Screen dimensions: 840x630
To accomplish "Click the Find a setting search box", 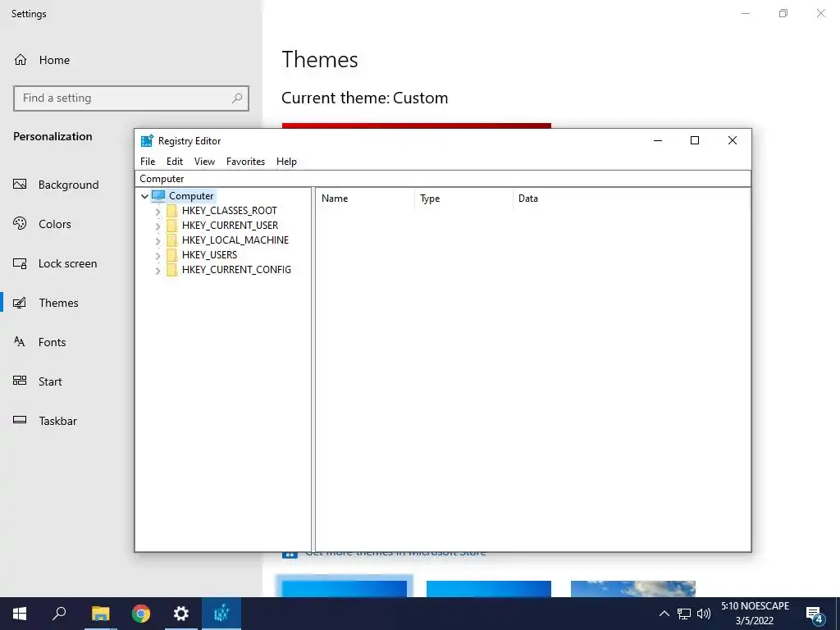I will click(131, 98).
